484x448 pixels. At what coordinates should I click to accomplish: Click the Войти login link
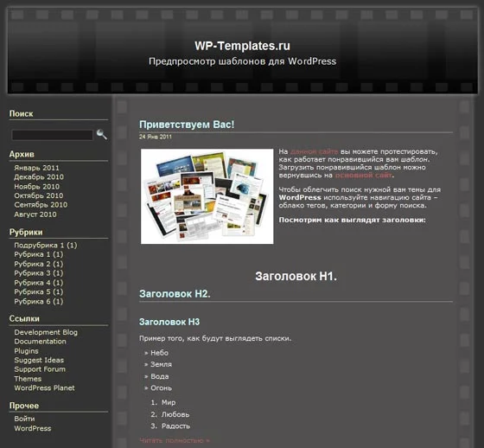point(24,419)
